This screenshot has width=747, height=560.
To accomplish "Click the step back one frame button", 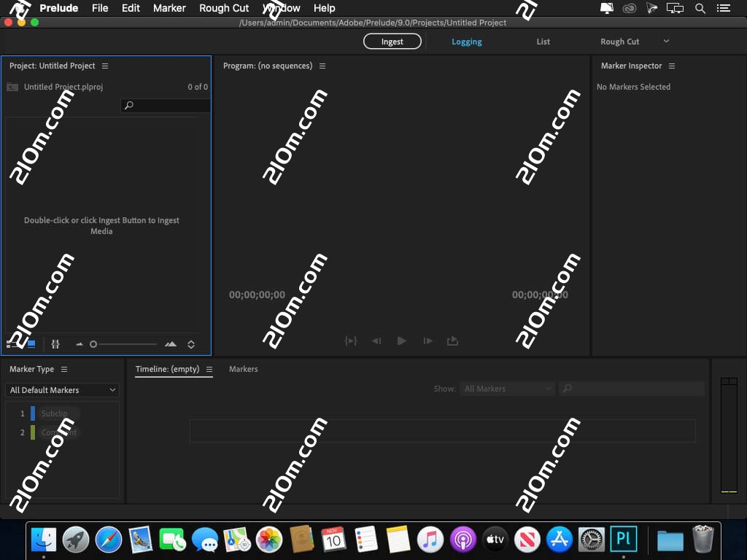I will tap(376, 341).
